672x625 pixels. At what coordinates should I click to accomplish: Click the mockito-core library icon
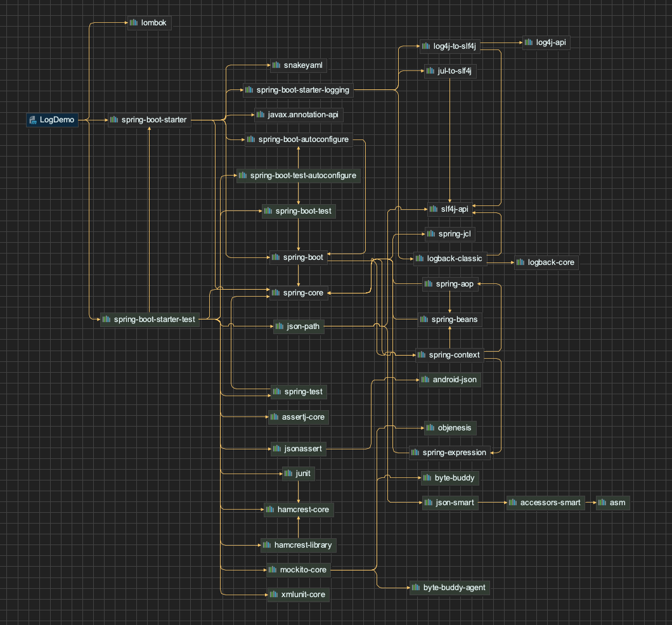[x=273, y=570]
